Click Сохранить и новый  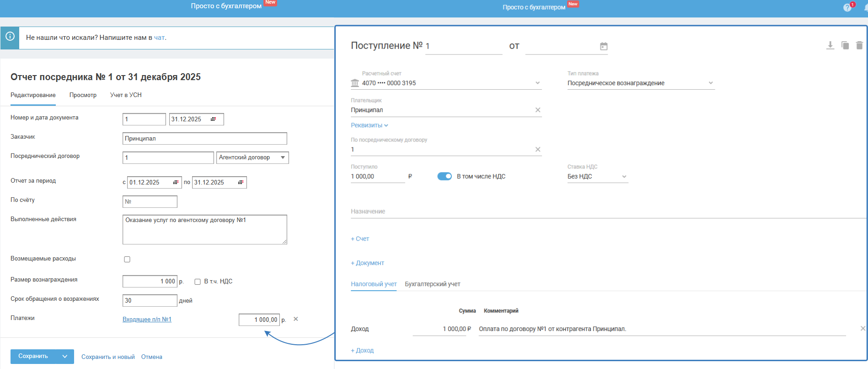(x=108, y=357)
